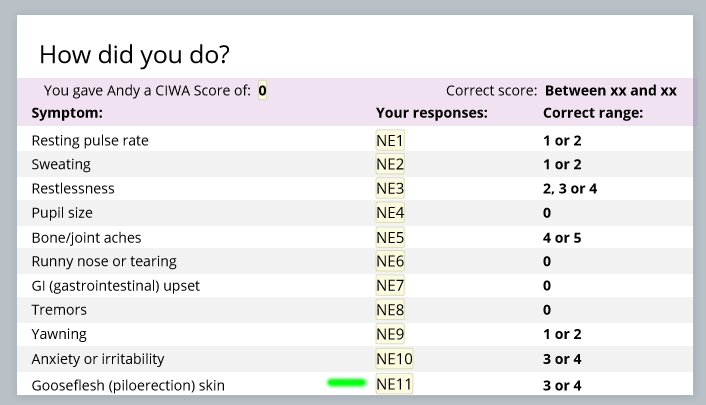Viewport: 706px width, 405px height.
Task: Click NE5 response for Bone/joint aches
Action: coord(389,237)
